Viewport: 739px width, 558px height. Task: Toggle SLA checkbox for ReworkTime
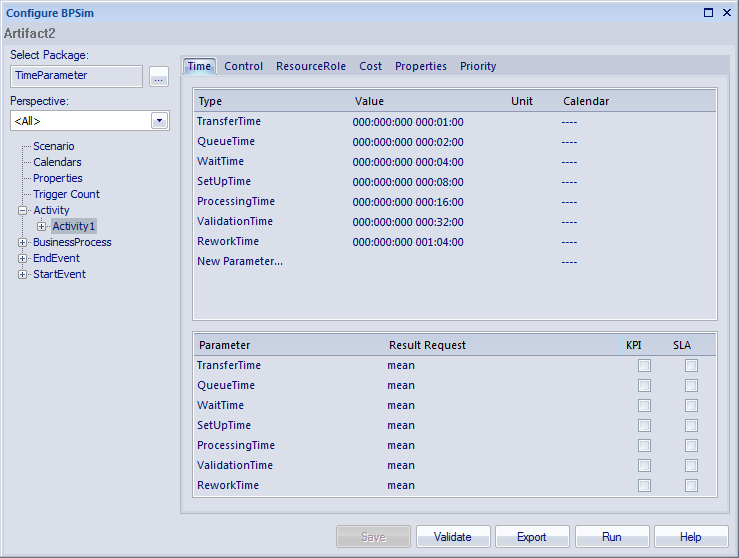point(691,486)
